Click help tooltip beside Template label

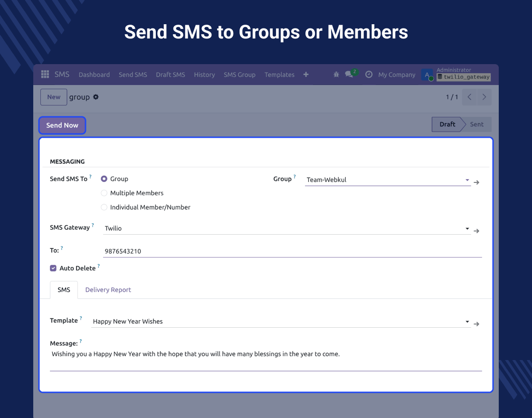pos(81,318)
